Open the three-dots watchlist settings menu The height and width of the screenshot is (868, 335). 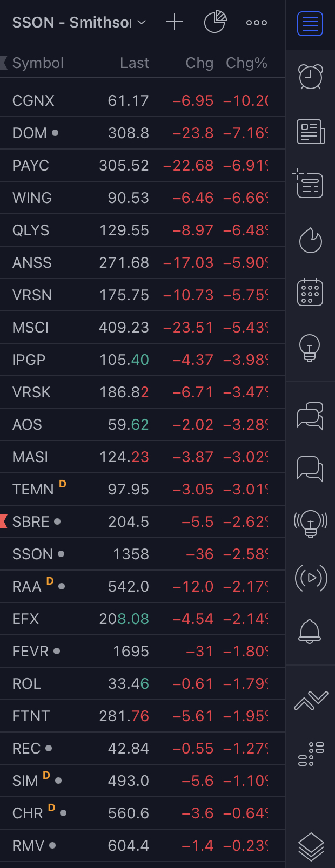click(x=256, y=23)
